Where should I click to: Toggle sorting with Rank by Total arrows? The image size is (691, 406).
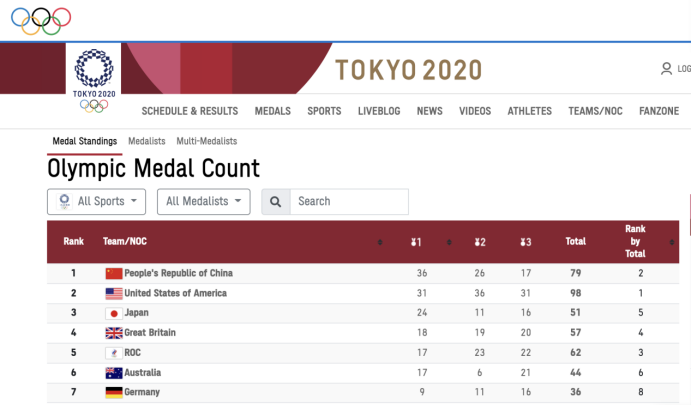point(672,242)
